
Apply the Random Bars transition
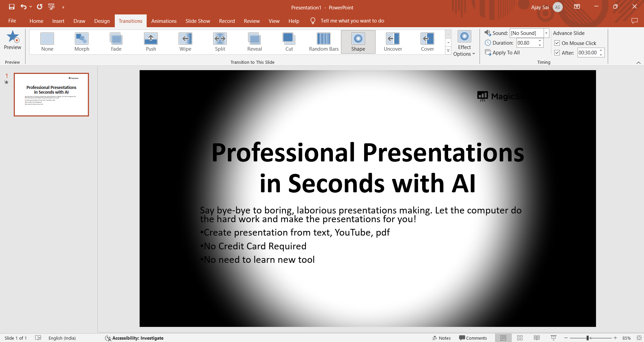tap(324, 42)
